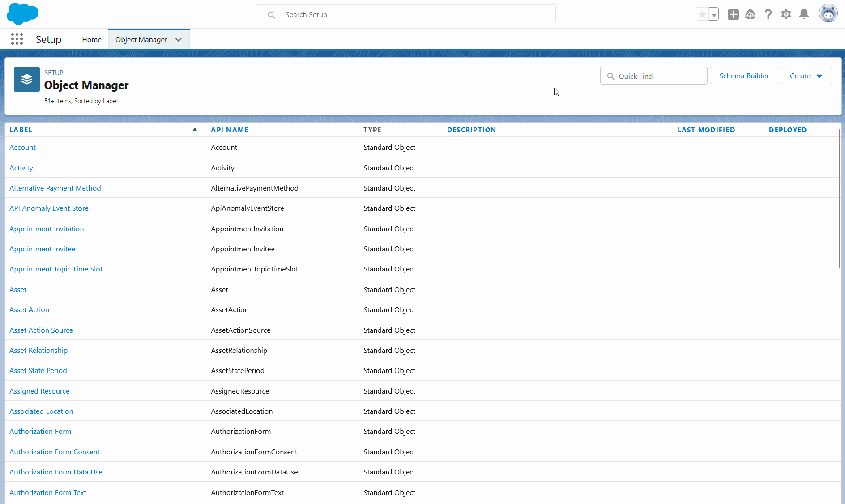Open the Authorization Form object link
This screenshot has width=845, height=504.
40,432
